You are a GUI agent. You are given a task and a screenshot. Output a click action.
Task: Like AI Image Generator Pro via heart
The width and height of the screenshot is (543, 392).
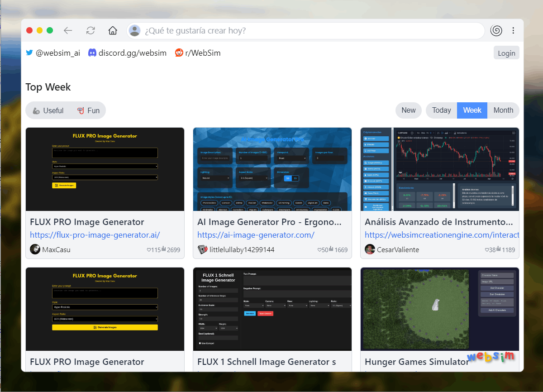[x=319, y=249]
